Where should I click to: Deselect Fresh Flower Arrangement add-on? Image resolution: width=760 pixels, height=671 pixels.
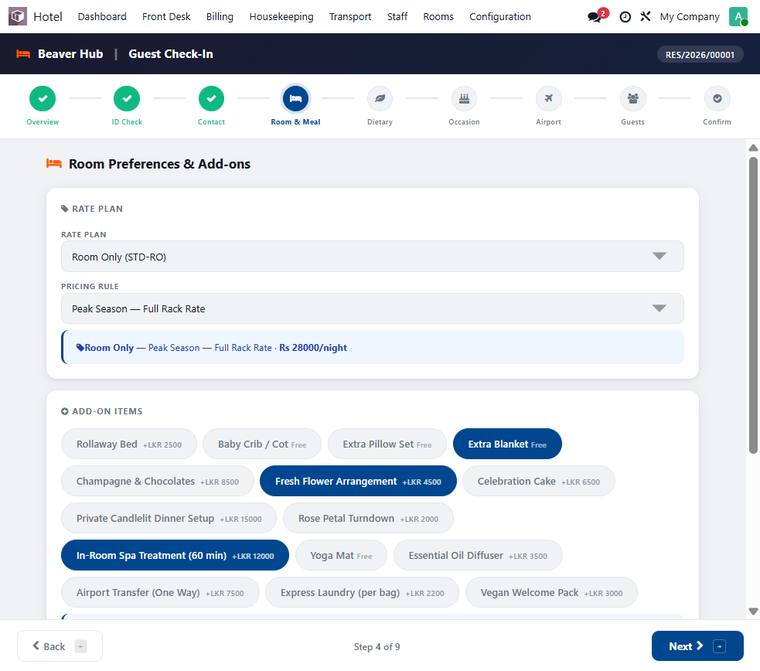tap(358, 481)
